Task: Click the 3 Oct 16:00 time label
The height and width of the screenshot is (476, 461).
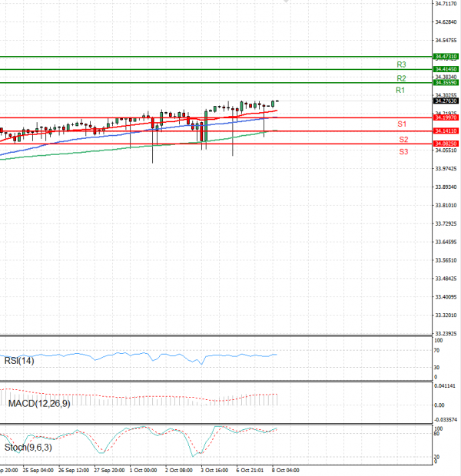Action: 214,471
